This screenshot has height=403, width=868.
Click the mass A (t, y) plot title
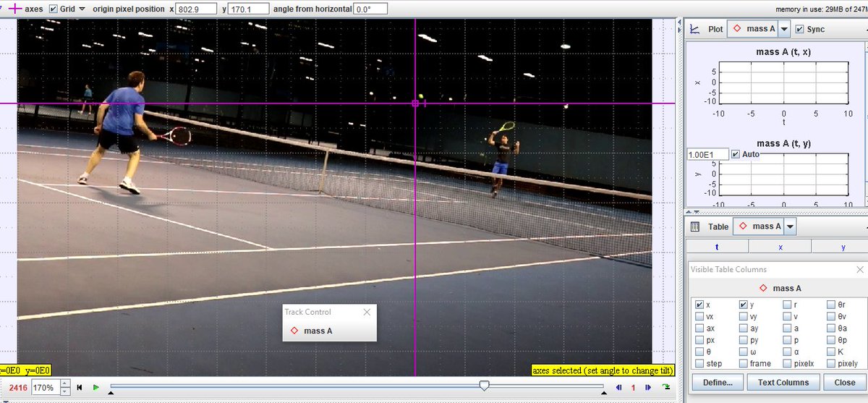pyautogui.click(x=784, y=143)
